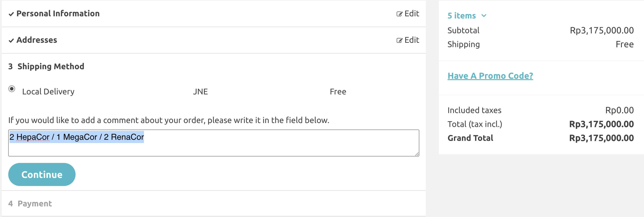
Task: Show cart details via the 5 items label
Action: coord(461,16)
